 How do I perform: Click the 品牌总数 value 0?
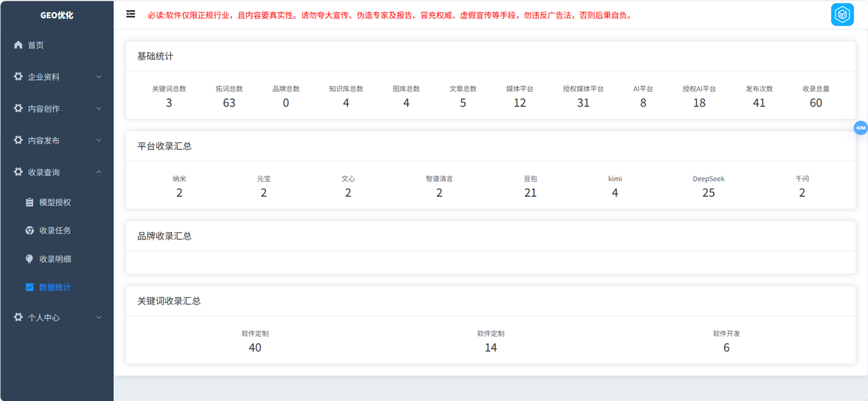(x=286, y=103)
